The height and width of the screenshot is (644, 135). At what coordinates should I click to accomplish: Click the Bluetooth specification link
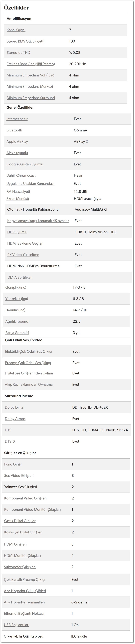[x=14, y=130]
